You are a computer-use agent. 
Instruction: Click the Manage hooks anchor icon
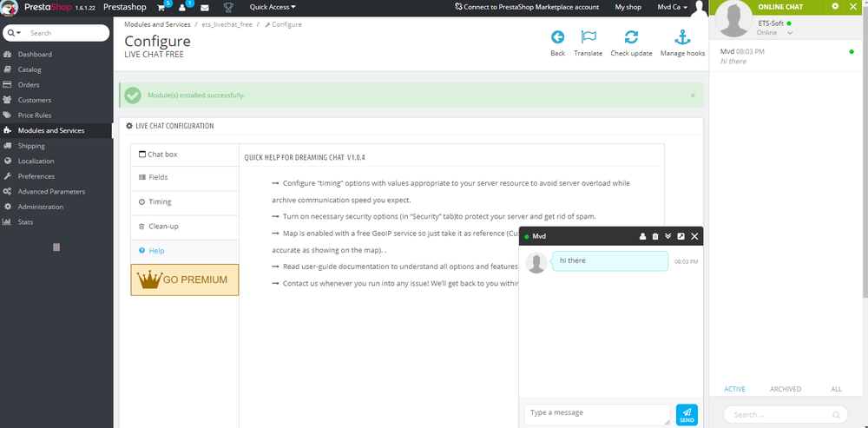[x=682, y=37]
